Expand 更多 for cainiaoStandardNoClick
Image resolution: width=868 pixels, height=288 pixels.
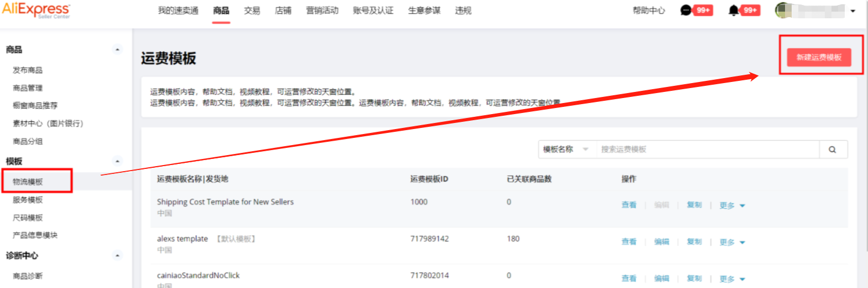coord(732,279)
